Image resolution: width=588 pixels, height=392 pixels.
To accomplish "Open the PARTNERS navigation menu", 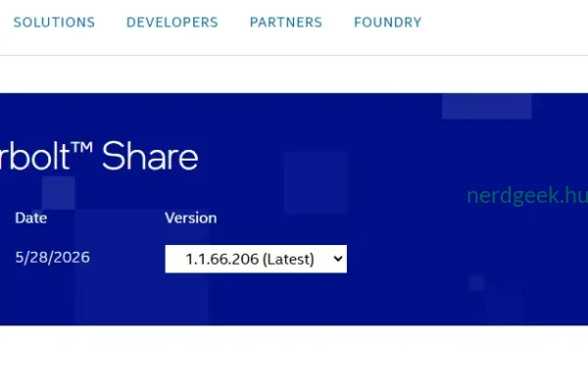I will [x=286, y=23].
